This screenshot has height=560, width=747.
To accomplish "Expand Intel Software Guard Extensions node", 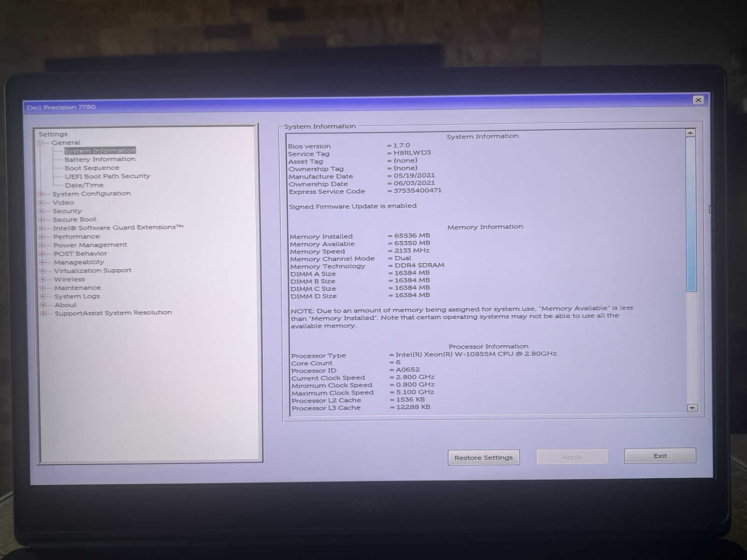I will pos(42,228).
